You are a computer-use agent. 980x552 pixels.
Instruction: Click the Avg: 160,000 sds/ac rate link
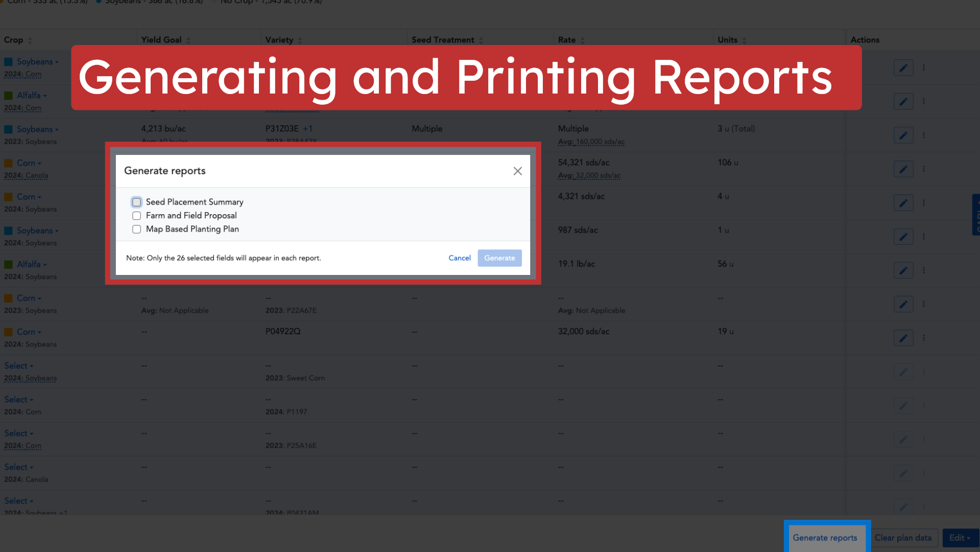(591, 142)
